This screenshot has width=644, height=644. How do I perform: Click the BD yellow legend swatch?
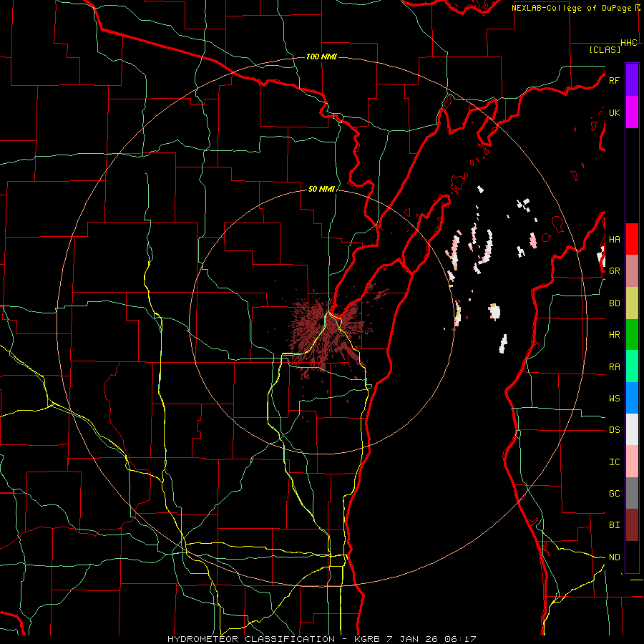click(x=632, y=303)
